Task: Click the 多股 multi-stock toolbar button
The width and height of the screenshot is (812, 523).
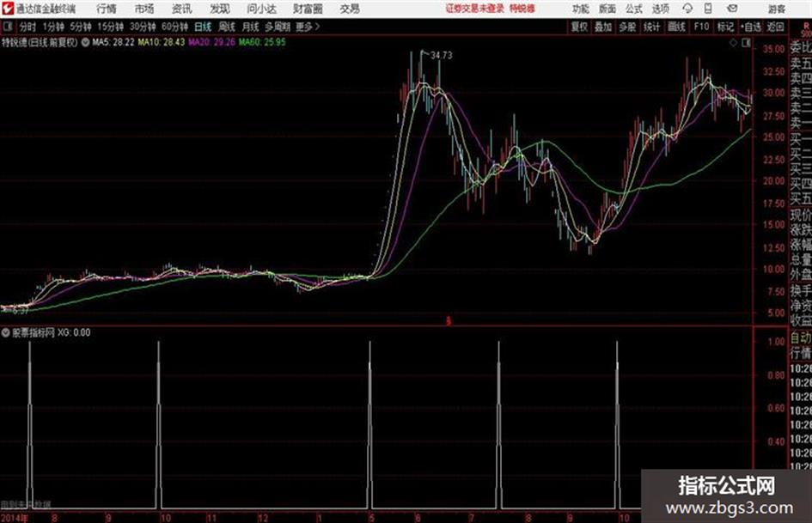Action: tap(627, 27)
